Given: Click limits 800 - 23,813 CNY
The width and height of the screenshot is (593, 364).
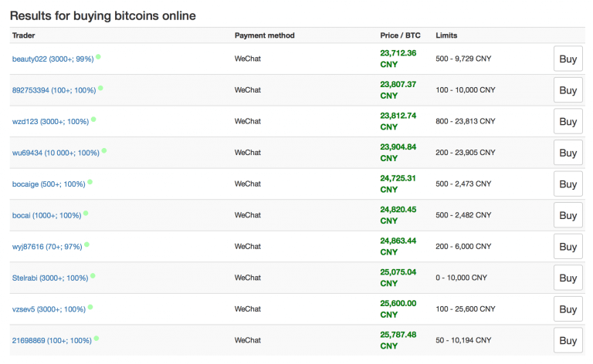Looking at the screenshot, I should [x=465, y=122].
